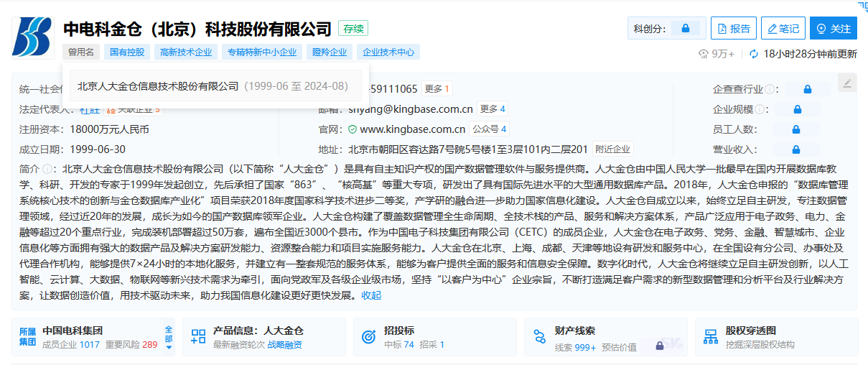868x365 pixels.
Task: Select the 瞪羚企业 tag
Action: coord(330,52)
